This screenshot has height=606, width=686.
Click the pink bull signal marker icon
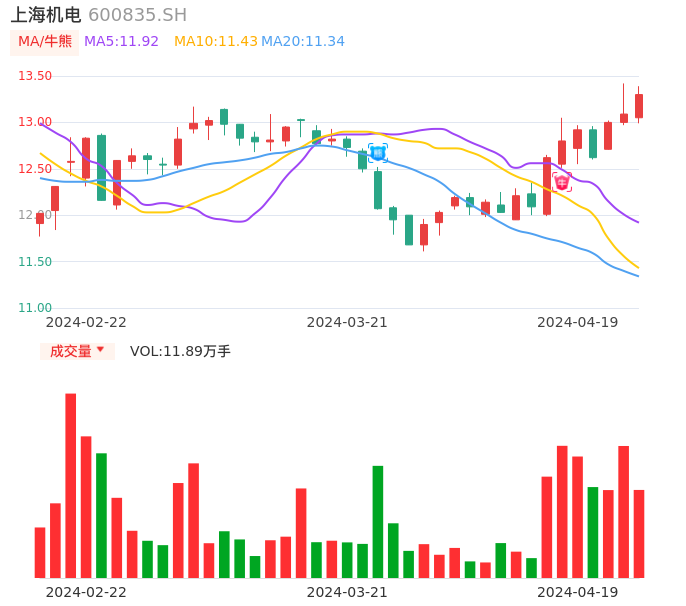562,182
